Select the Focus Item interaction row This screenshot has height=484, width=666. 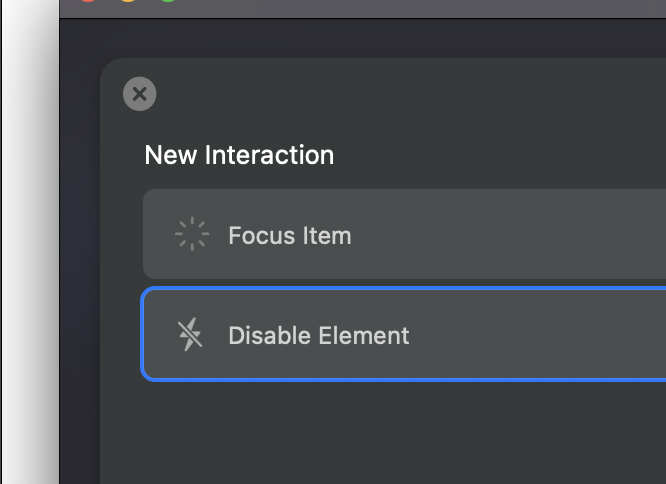point(400,235)
